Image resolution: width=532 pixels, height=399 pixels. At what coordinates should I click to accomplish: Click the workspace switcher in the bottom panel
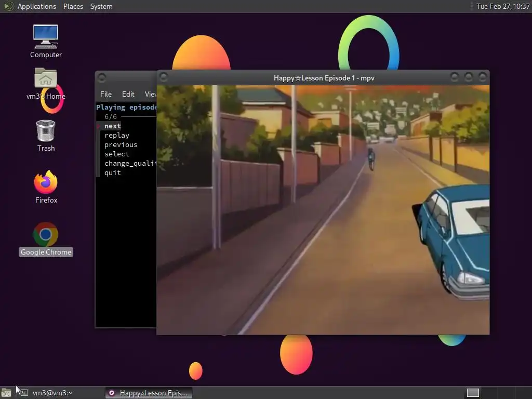pyautogui.click(x=498, y=393)
